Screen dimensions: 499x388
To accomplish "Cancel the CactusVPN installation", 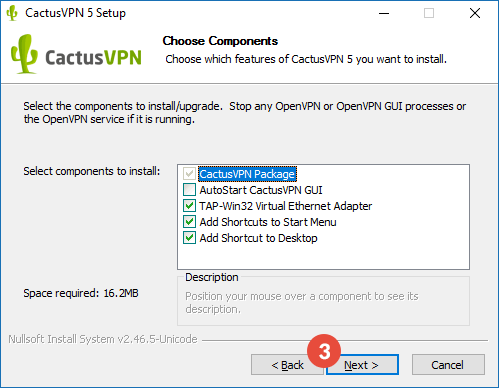I will point(448,365).
